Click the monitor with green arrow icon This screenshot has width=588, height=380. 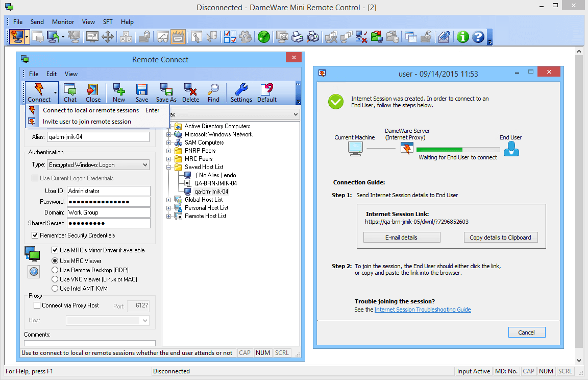[53, 37]
